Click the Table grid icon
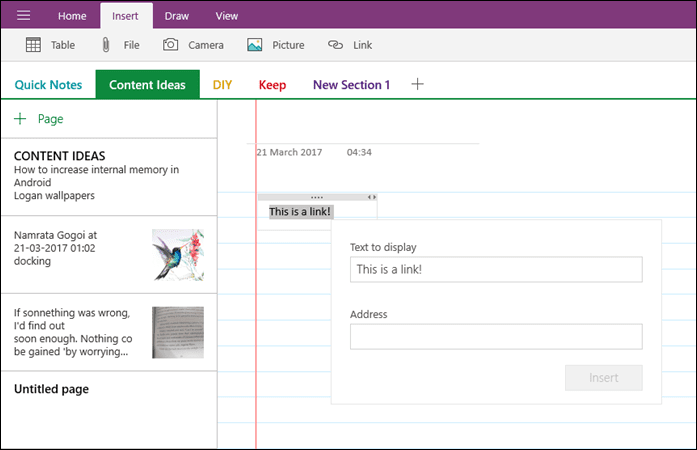The height and width of the screenshot is (450, 697). [x=33, y=45]
